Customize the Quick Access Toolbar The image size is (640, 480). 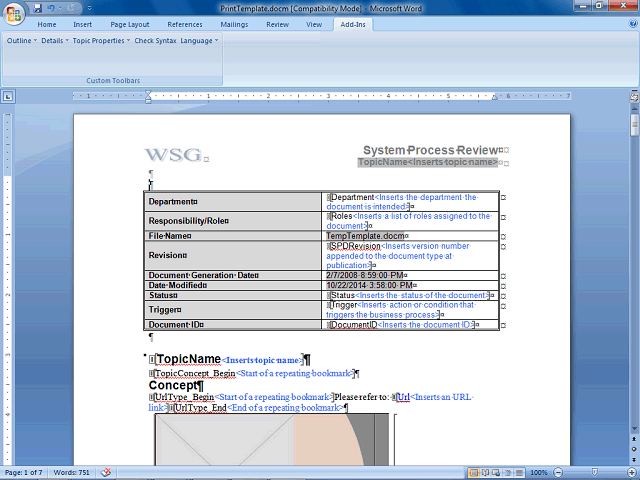90,8
